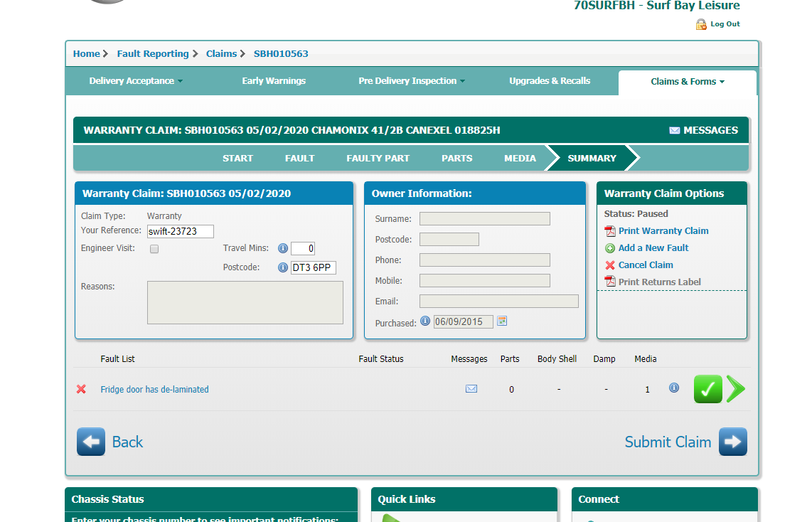Image resolution: width=812 pixels, height=522 pixels.
Task: Click the Your Reference input field
Action: 180,231
